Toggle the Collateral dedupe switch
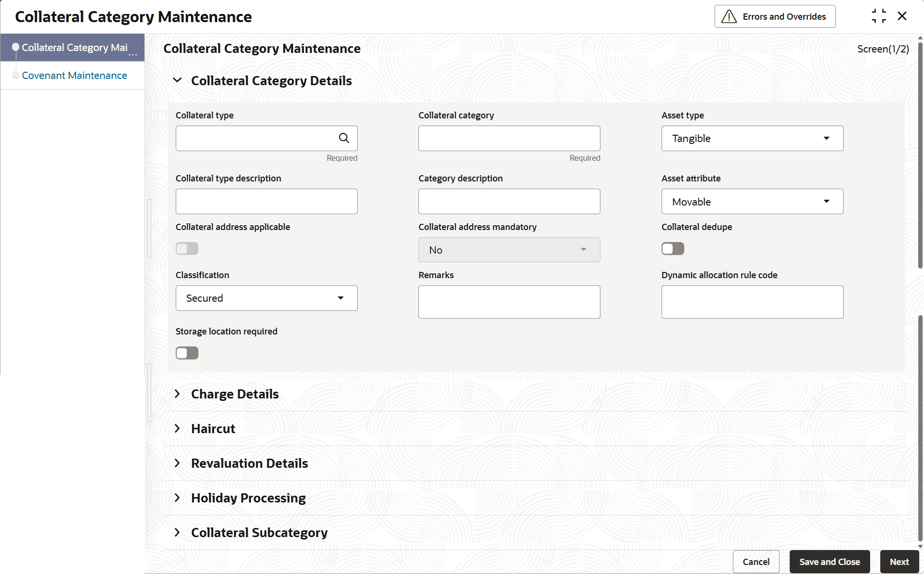Image resolution: width=924 pixels, height=578 pixels. click(673, 248)
